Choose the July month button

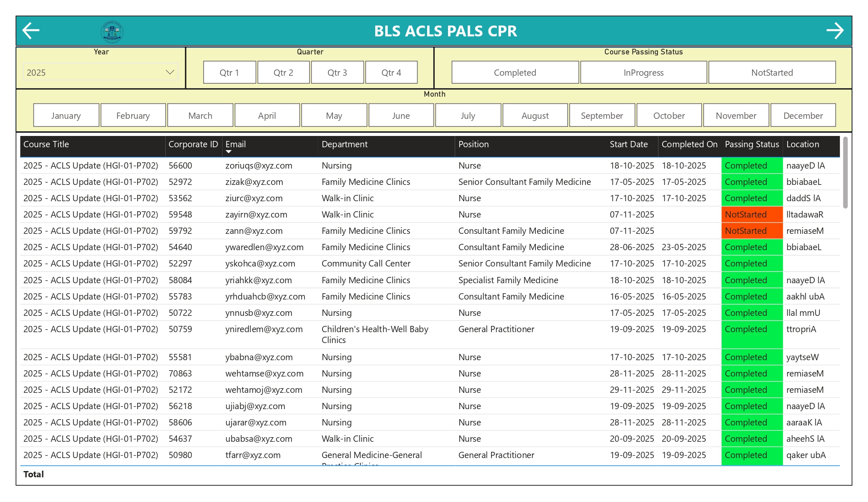tap(468, 115)
